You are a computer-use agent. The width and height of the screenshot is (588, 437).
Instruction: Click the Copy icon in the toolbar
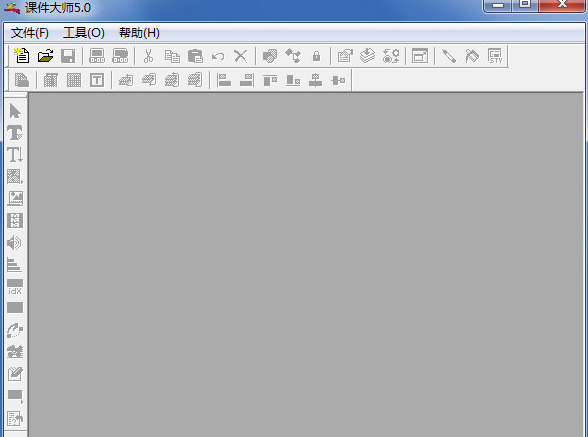click(172, 56)
